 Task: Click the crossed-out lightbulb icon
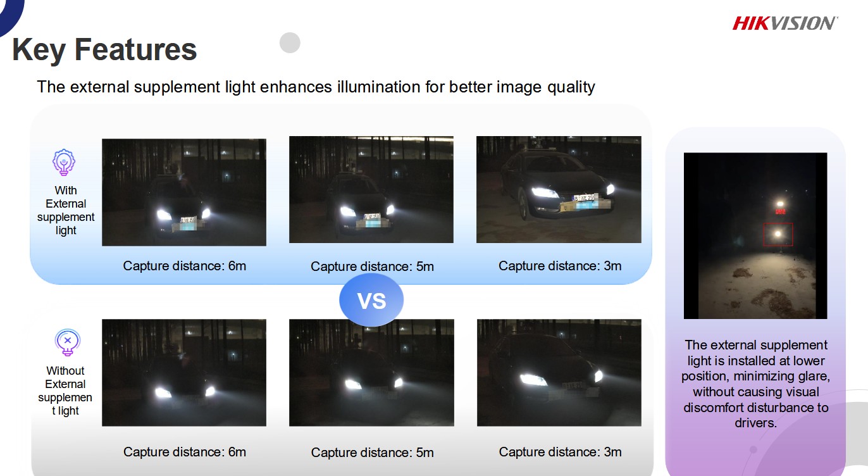click(x=66, y=342)
